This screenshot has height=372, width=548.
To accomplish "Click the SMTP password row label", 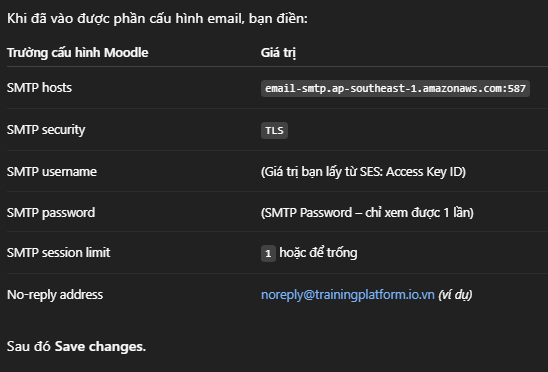I will coord(51,213).
